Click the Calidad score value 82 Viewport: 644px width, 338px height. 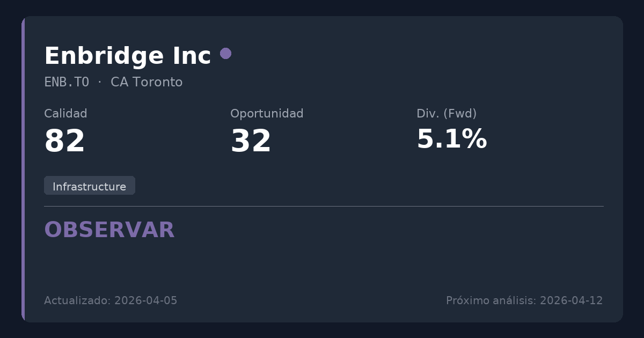coord(64,142)
